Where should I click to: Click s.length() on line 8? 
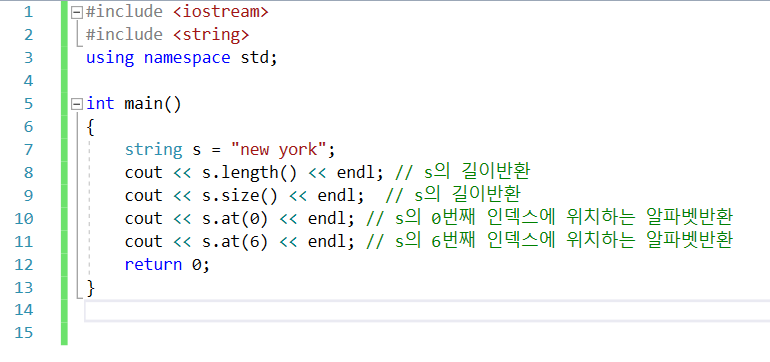click(x=249, y=172)
